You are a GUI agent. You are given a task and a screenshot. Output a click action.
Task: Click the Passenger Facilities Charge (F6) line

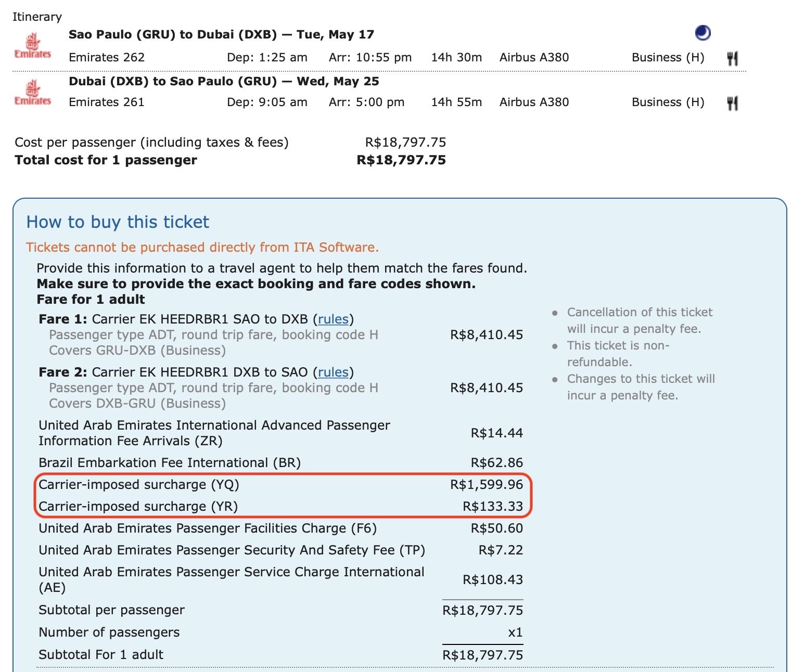(x=208, y=528)
